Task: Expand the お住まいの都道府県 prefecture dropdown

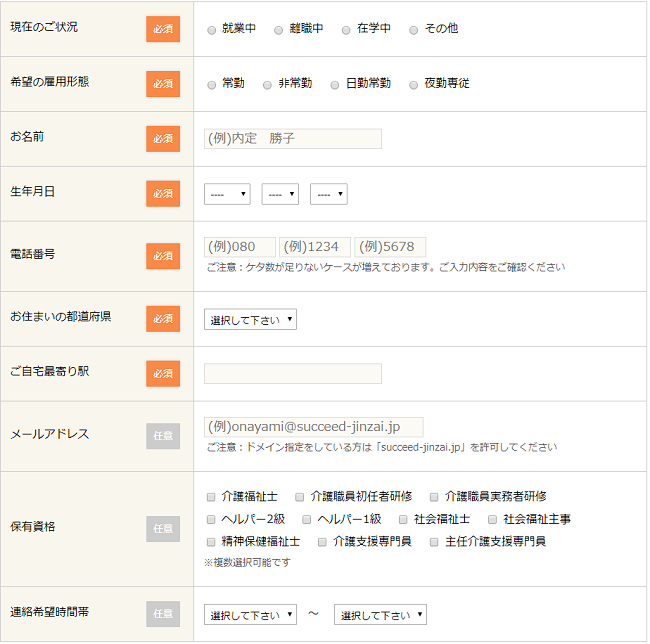Action: [x=250, y=319]
